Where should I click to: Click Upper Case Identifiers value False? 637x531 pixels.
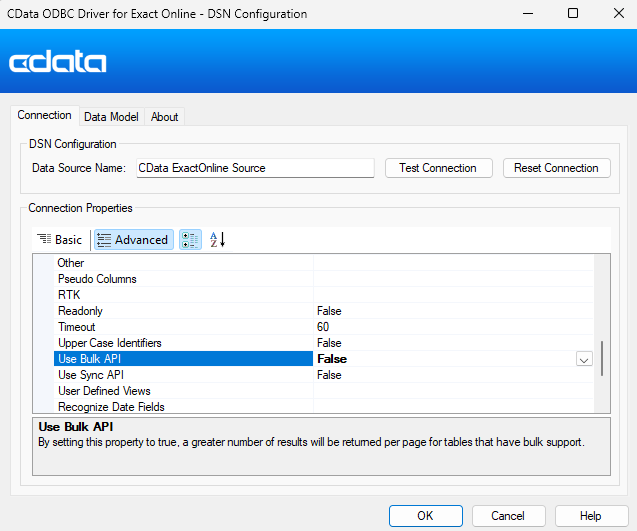tap(329, 343)
